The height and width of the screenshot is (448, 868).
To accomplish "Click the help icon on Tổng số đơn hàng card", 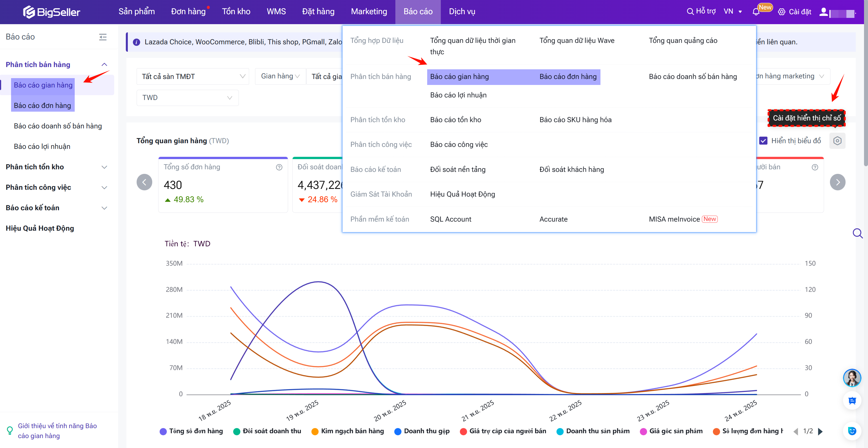I will (x=279, y=167).
